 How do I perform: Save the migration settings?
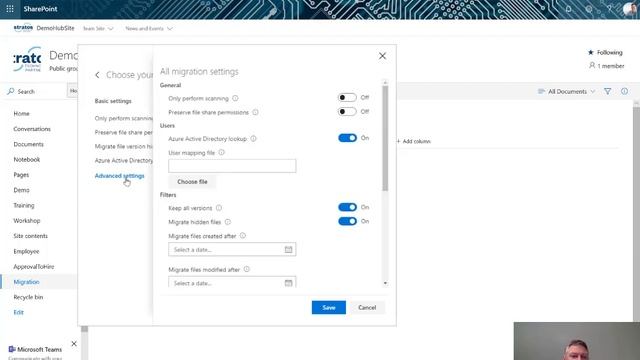pyautogui.click(x=329, y=307)
